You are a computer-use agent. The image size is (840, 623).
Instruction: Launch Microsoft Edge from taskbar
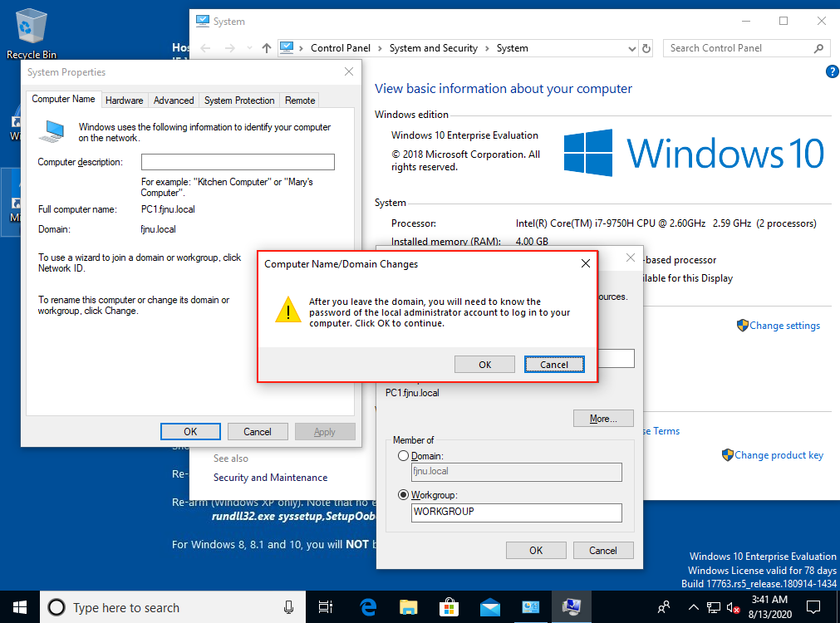[x=368, y=607]
